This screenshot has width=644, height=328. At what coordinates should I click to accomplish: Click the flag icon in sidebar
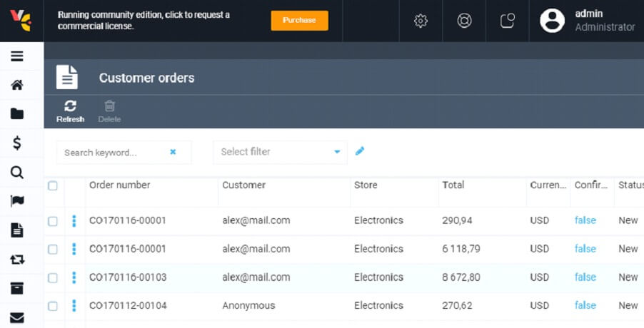click(17, 201)
